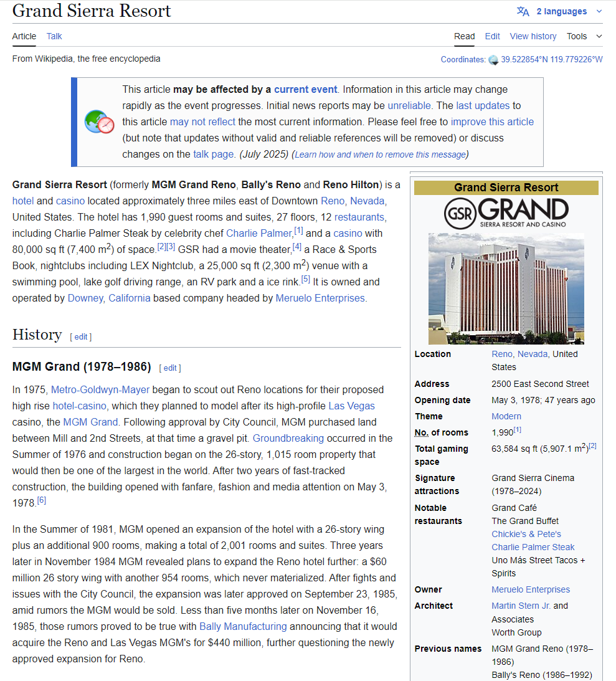Open the Talk tab
616x681 pixels.
(54, 37)
